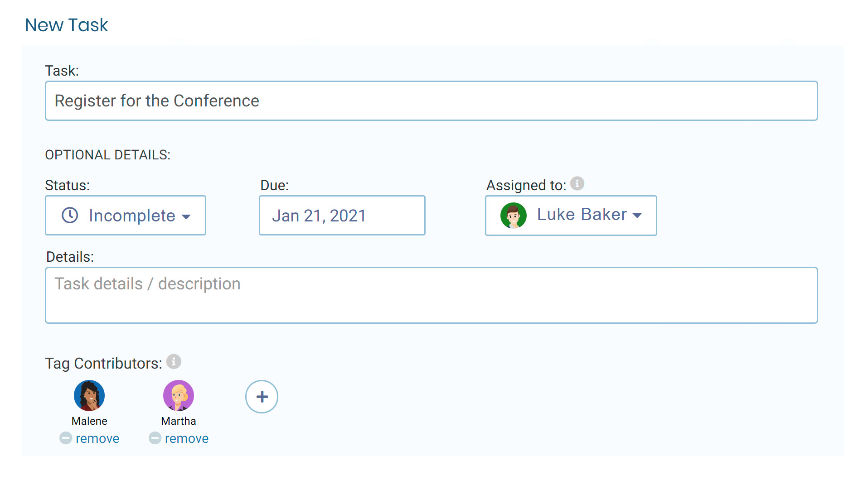Click the clock icon in Status
Screen dimensions: 868x480
70,215
